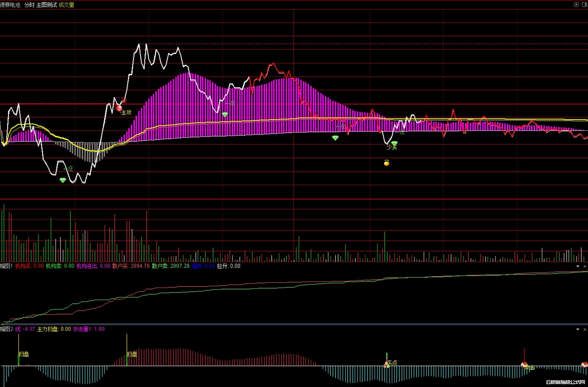Click the red ball next to 主攻 label
Image resolution: width=588 pixels, height=387 pixels.
pos(119,108)
